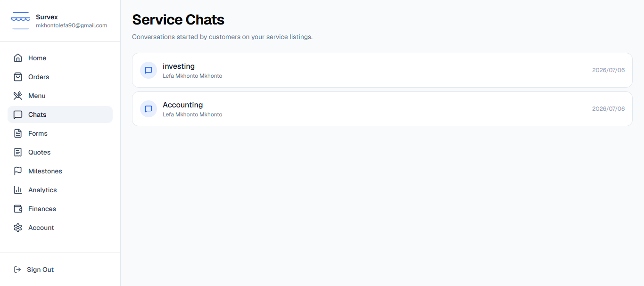Click the mkhontolefa90@gmail.com account email
Viewport: 644px width, 286px height.
coord(71,25)
